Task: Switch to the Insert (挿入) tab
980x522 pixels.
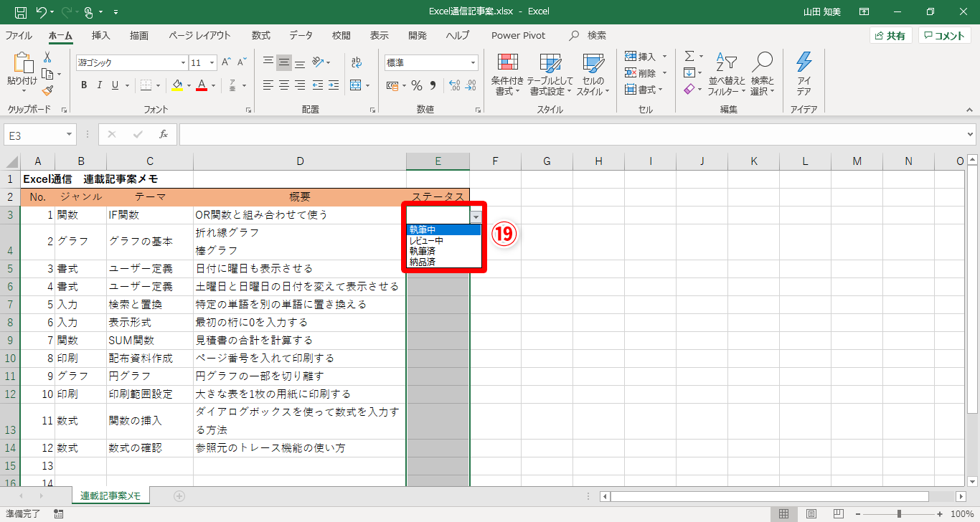Action: point(101,35)
